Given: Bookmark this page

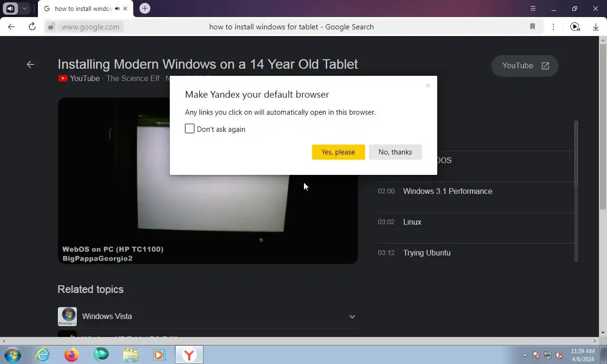Looking at the screenshot, I should 533,27.
